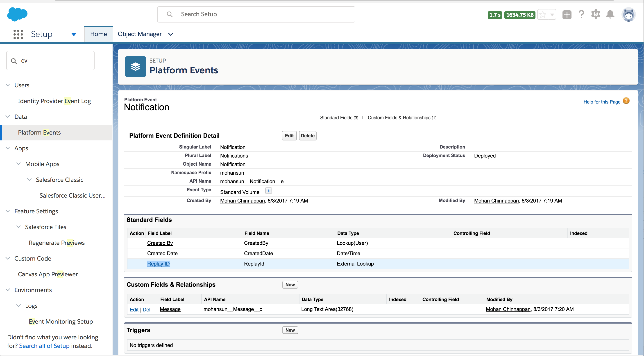Viewport: 644px width, 356px height.
Task: Click the 'No triggers defined' text
Action: (x=151, y=345)
